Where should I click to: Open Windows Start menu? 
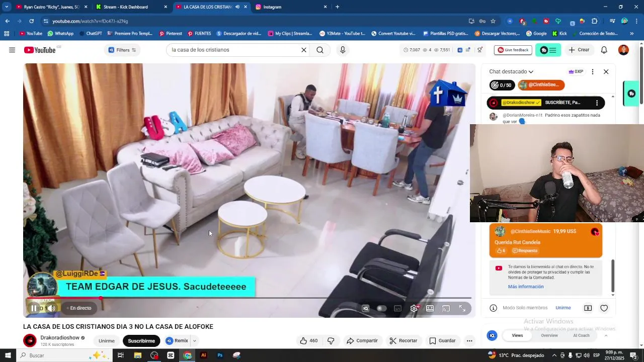(8, 355)
